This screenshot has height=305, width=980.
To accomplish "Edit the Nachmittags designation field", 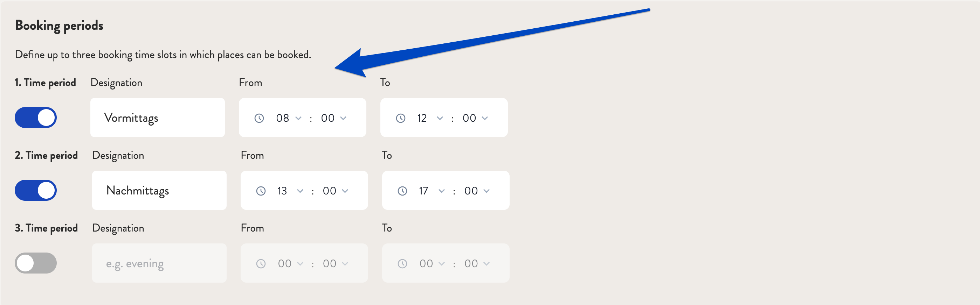I will tap(159, 190).
